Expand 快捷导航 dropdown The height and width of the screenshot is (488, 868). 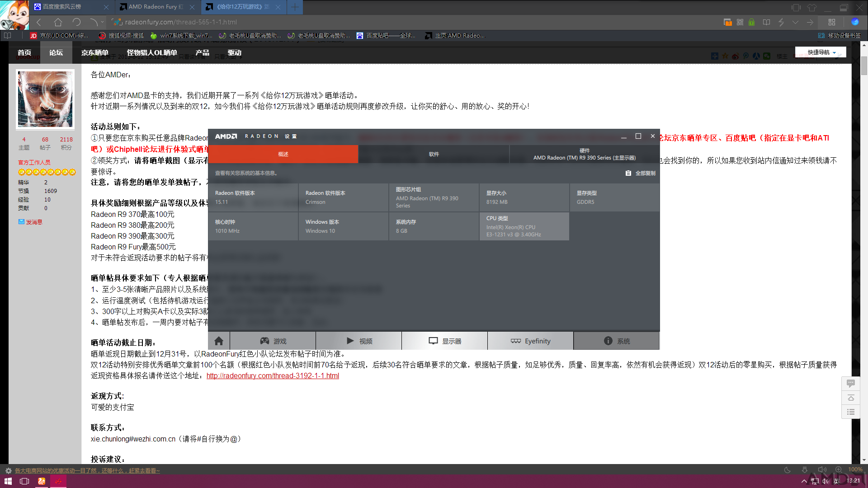[x=821, y=52]
